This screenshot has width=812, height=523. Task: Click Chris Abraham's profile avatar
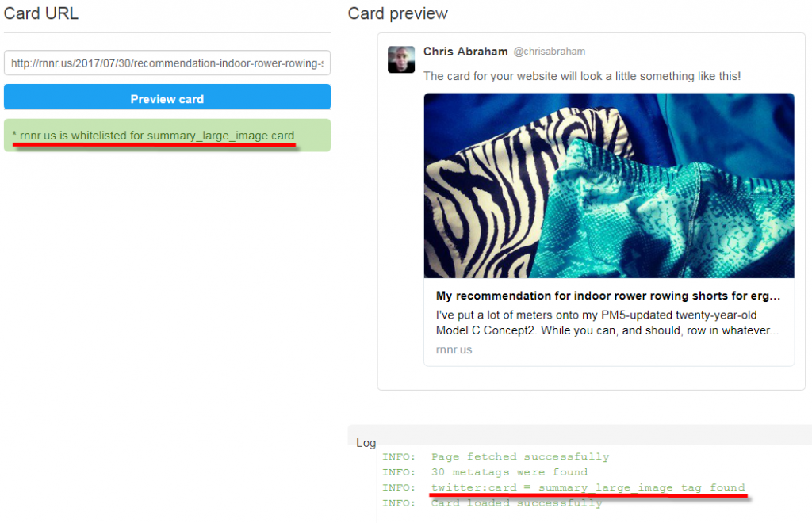401,59
